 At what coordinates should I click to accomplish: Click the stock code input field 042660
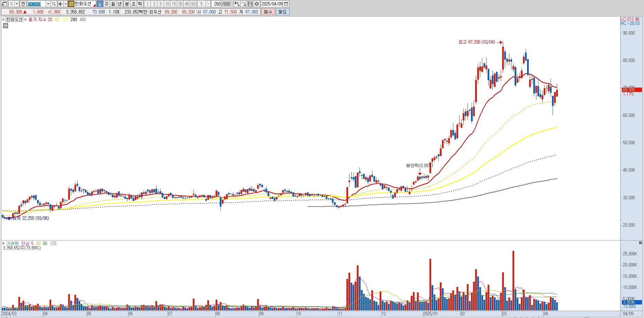coord(36,4)
